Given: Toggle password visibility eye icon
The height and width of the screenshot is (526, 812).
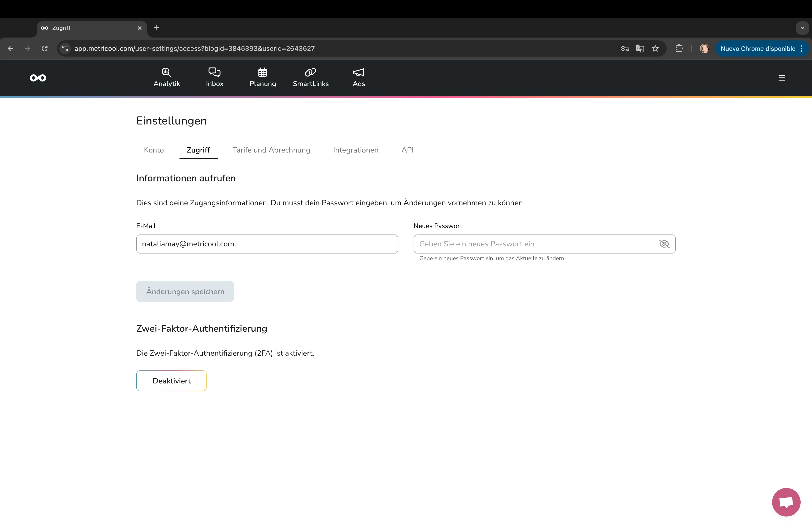Looking at the screenshot, I should coord(664,244).
